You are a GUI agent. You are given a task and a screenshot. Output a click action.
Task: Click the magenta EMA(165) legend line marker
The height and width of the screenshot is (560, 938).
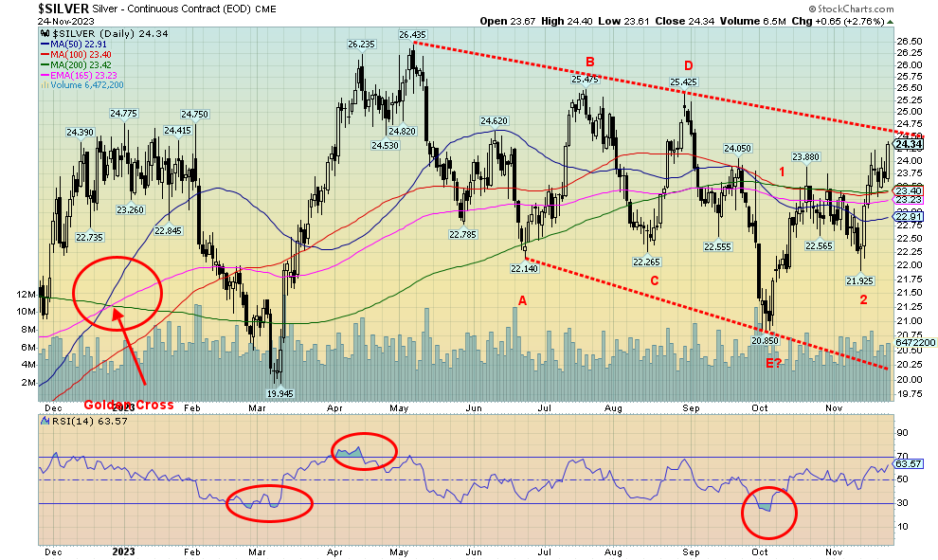coord(45,75)
